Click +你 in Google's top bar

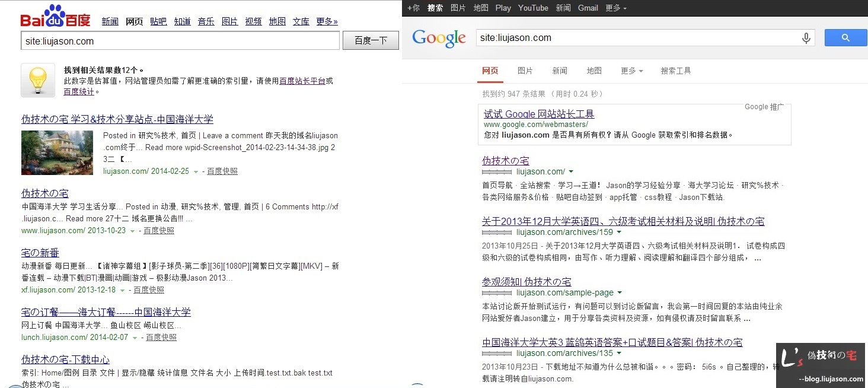pos(413,8)
